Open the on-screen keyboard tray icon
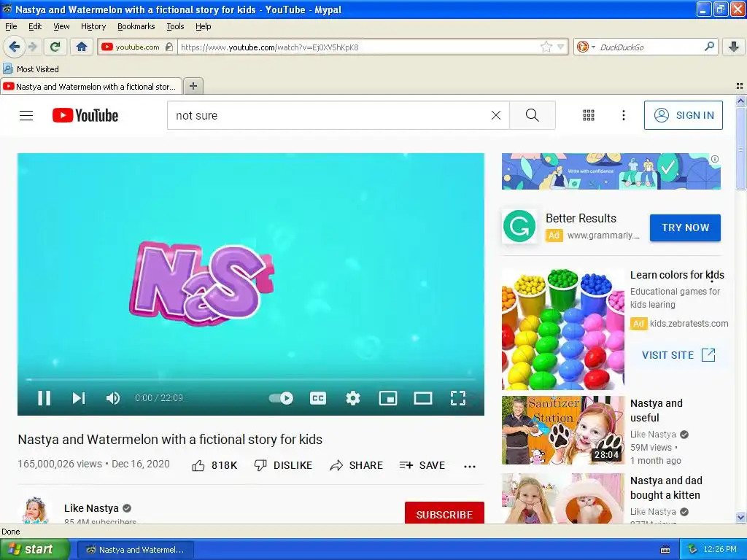The image size is (747, 560). pos(665,550)
